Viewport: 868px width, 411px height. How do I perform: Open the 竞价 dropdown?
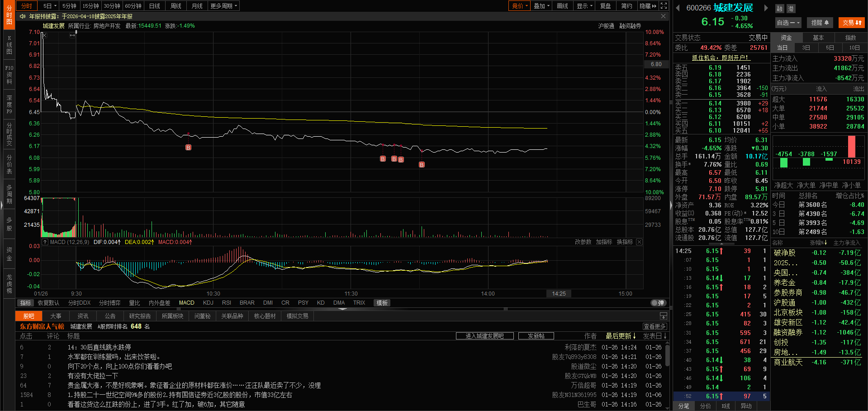(520, 6)
